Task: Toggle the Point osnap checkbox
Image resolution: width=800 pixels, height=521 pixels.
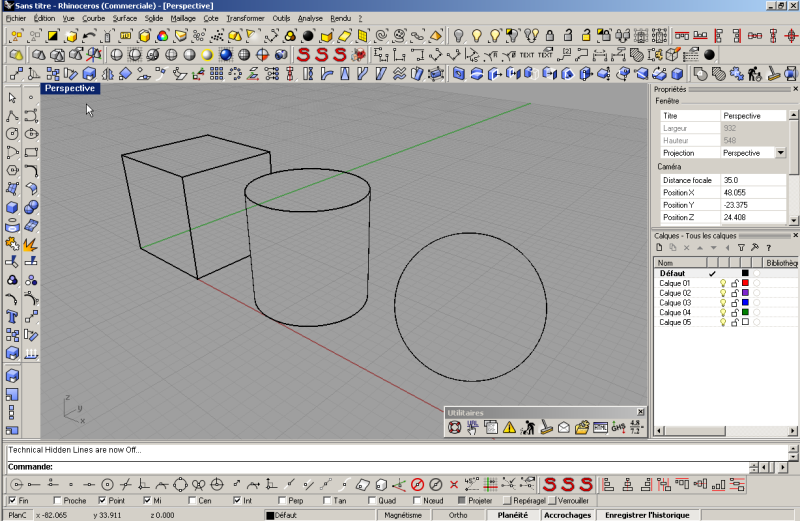Action: [x=102, y=501]
